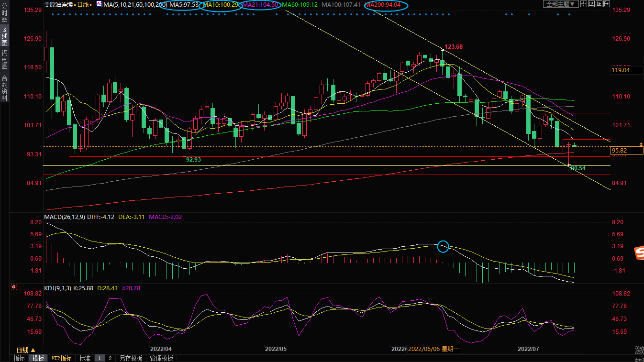Screen dimensions: 644x362
Task: Click the crosshair cursor icon at top right
Action: coord(584,4)
